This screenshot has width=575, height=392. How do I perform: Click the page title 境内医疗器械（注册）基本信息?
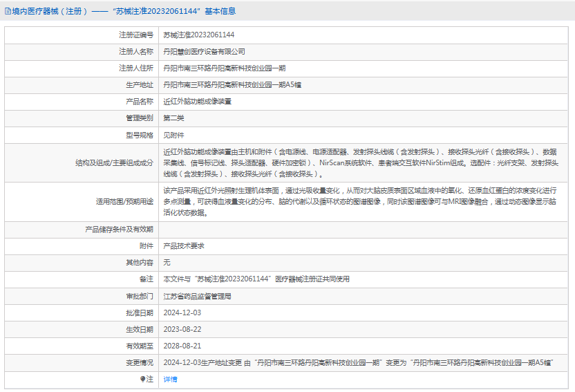coord(124,11)
